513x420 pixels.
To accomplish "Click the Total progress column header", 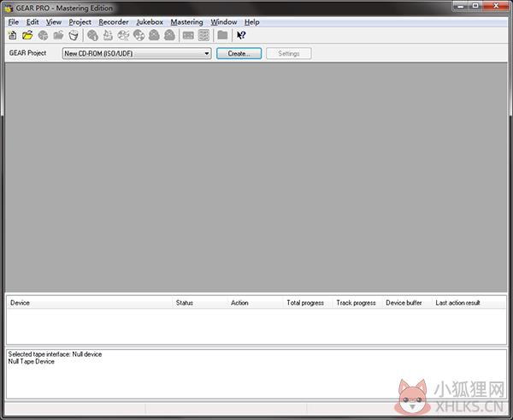I will (308, 303).
